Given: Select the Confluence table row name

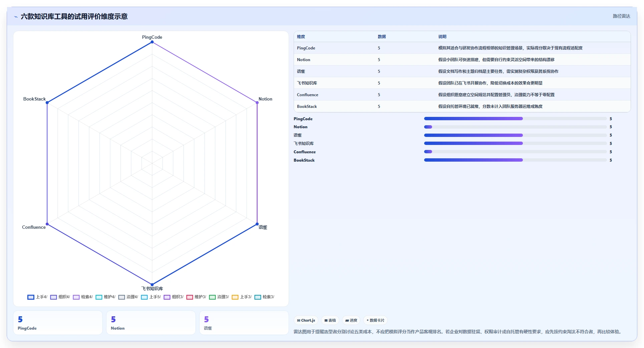Looking at the screenshot, I should click(x=308, y=95).
